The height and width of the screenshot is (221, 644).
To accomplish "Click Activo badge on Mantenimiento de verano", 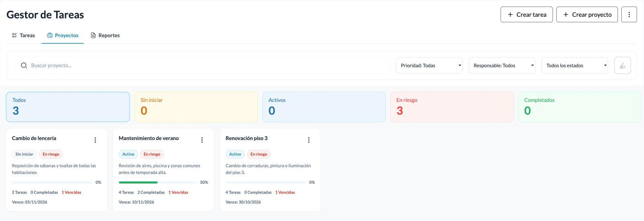I will [129, 154].
